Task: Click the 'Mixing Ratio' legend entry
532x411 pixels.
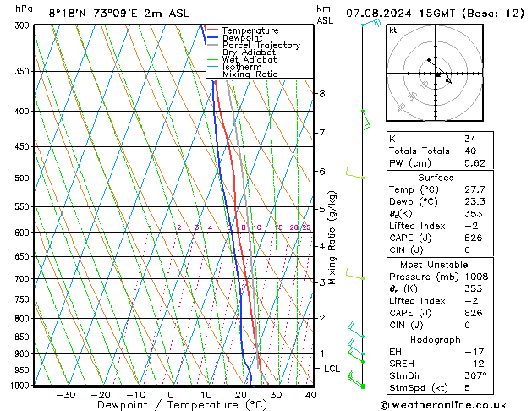Action: (250, 74)
